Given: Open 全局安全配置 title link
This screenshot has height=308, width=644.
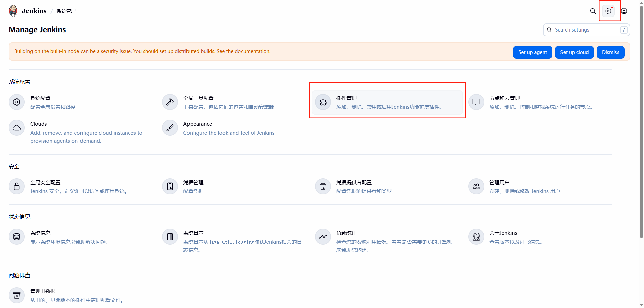Looking at the screenshot, I should pyautogui.click(x=45, y=183).
